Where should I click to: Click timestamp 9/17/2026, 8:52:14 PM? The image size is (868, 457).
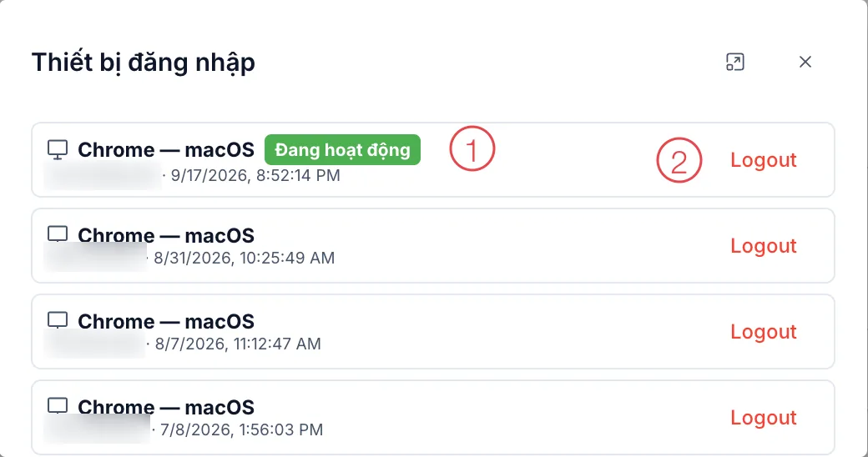coord(255,175)
